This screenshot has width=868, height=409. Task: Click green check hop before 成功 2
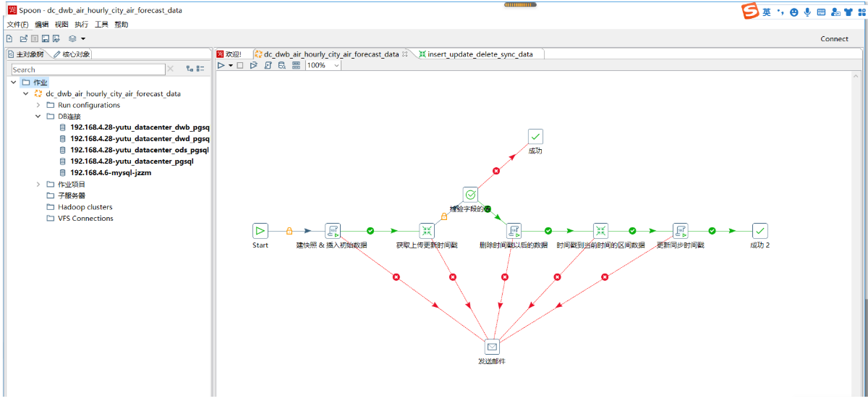pyautogui.click(x=712, y=231)
